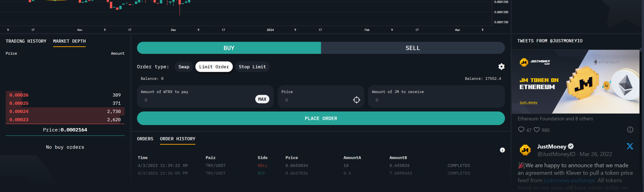Click the crosshair icon in Price field
This screenshot has width=644, height=192.
(x=356, y=100)
